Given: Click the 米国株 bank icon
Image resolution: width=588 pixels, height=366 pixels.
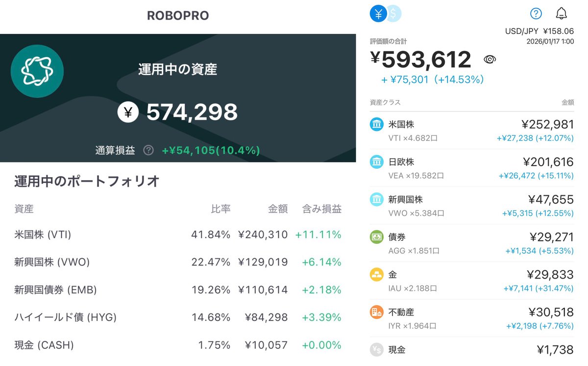Looking at the screenshot, I should click(x=376, y=124).
